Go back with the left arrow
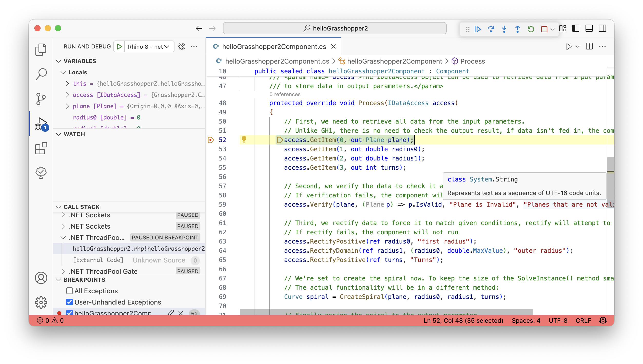Screen dimensions: 643x364 click(199, 28)
